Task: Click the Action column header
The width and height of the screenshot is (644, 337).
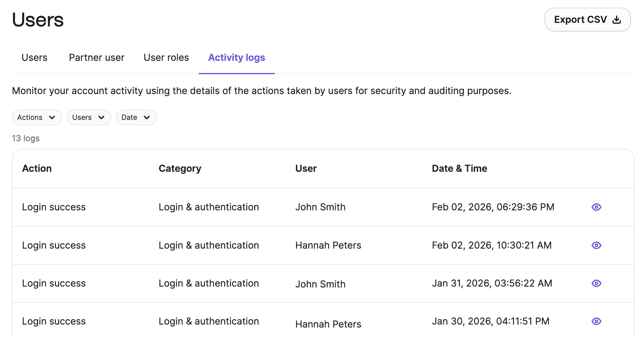Action: [x=37, y=168]
